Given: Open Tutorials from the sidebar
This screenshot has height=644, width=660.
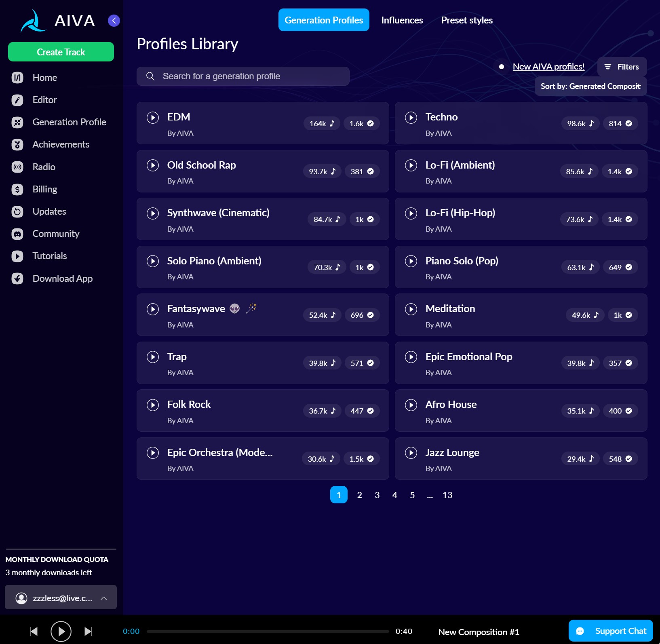Looking at the screenshot, I should (x=40, y=256).
